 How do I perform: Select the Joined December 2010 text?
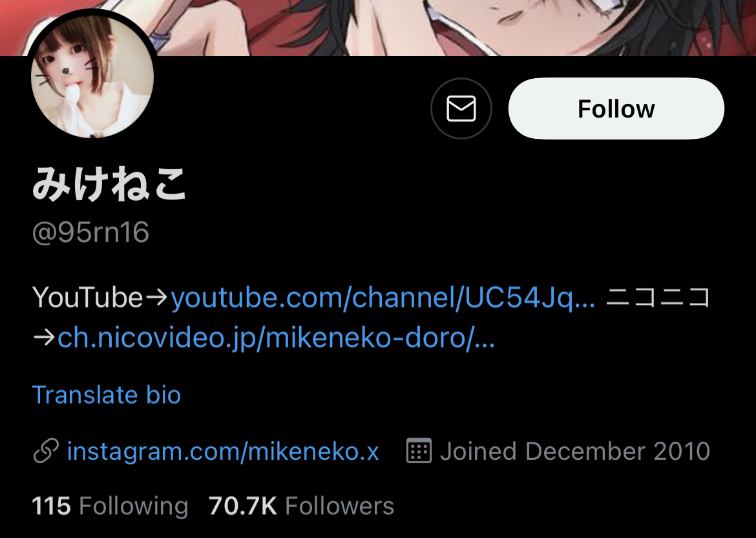point(574,451)
